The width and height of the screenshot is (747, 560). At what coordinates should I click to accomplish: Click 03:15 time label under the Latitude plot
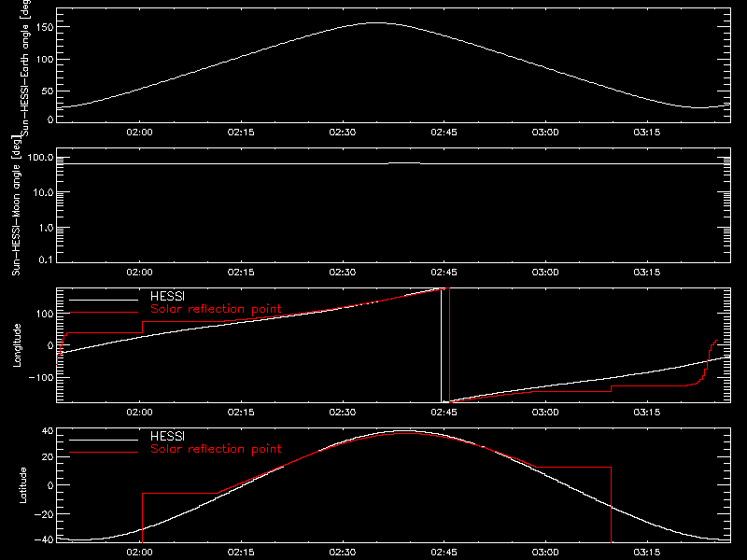pos(647,553)
